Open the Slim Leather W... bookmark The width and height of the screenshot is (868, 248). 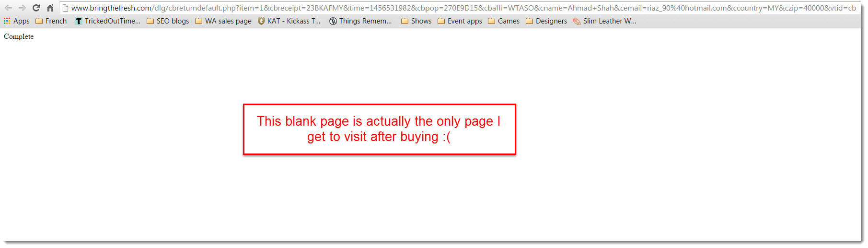click(x=605, y=21)
